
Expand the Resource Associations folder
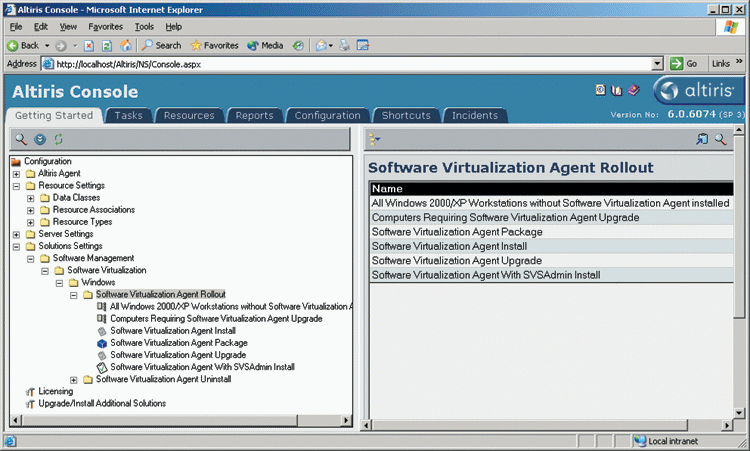(31, 210)
